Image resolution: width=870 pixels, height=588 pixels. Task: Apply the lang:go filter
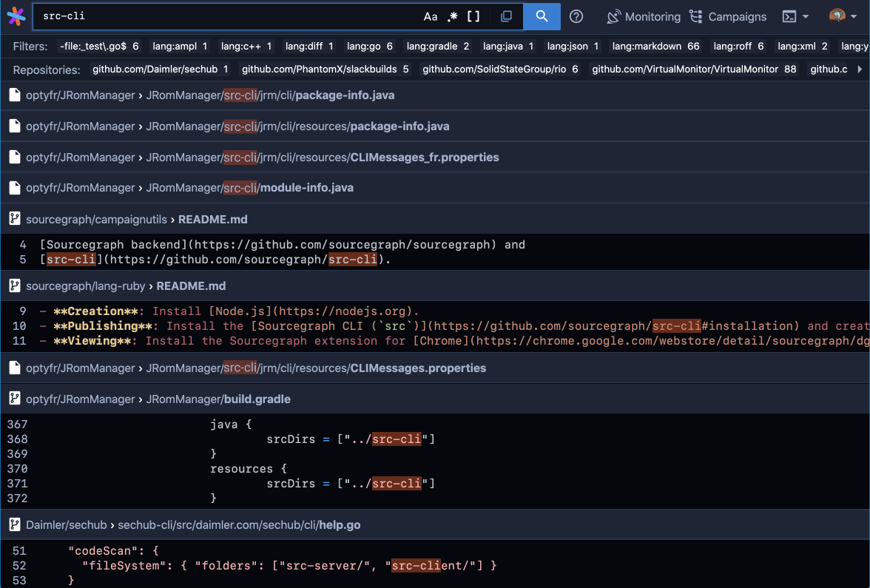(370, 46)
